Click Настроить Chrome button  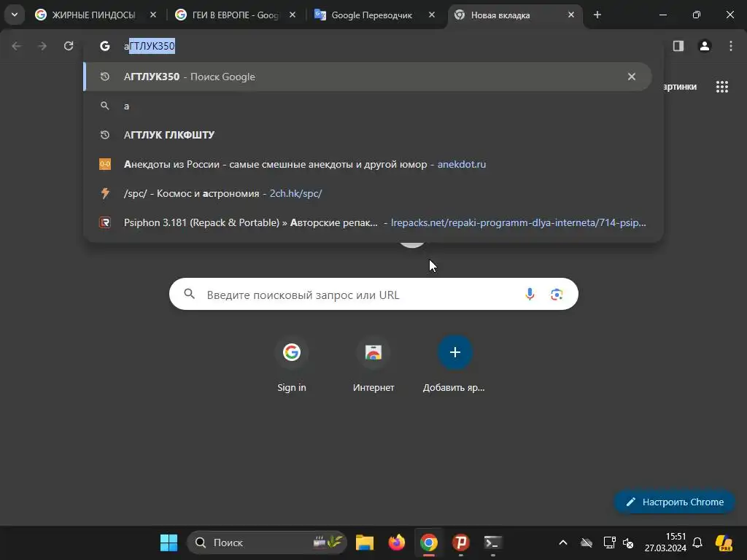pyautogui.click(x=675, y=502)
